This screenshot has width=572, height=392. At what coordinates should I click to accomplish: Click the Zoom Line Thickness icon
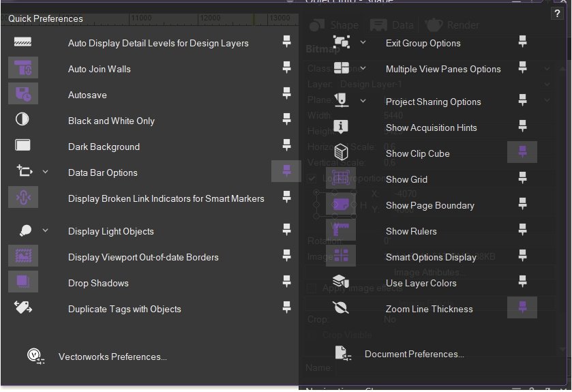point(341,309)
